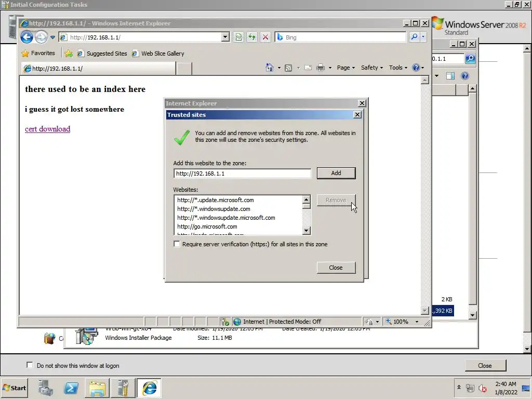Click Add to Favorites Bar star icon

tap(69, 54)
